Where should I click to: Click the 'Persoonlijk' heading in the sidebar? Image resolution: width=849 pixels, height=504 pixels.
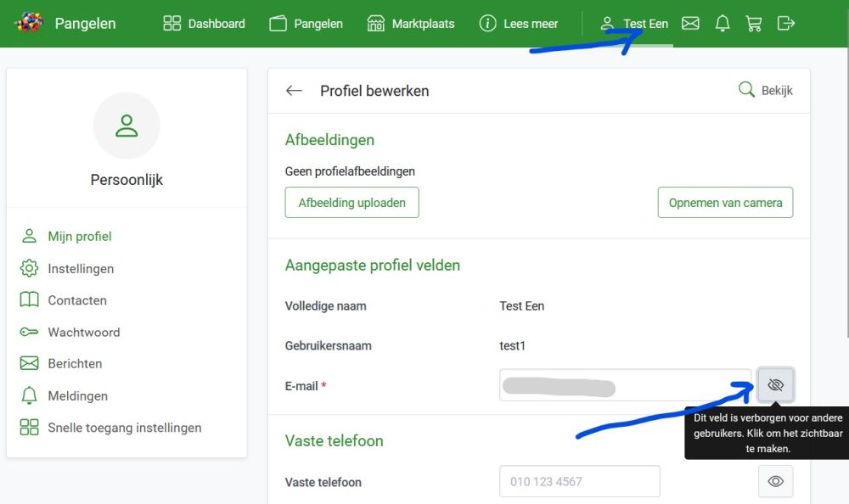tap(127, 179)
